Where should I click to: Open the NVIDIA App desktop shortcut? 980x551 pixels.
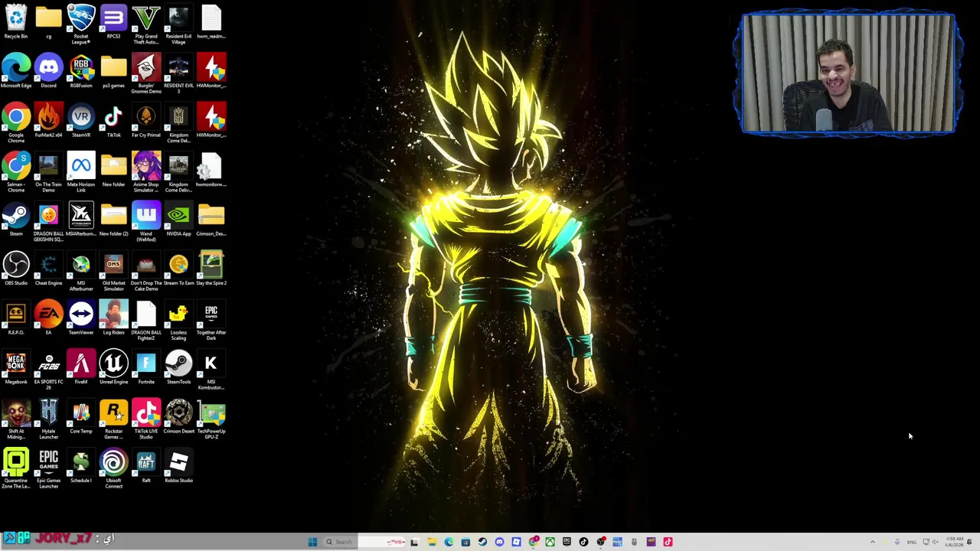coord(178,220)
